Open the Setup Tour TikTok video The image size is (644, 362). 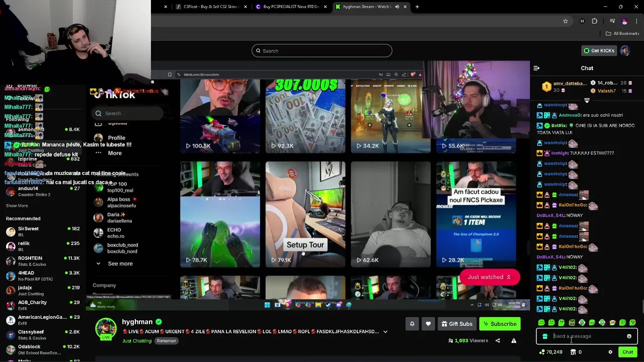click(x=305, y=214)
